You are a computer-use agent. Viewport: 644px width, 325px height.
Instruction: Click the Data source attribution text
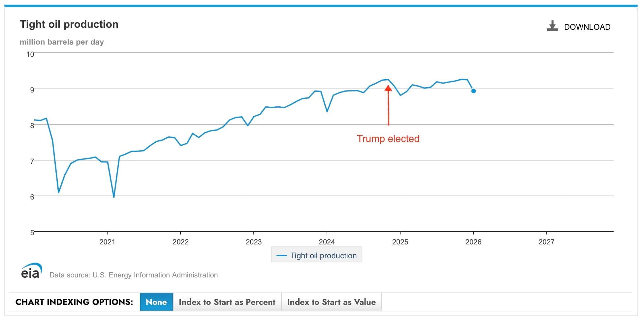pyautogui.click(x=133, y=275)
